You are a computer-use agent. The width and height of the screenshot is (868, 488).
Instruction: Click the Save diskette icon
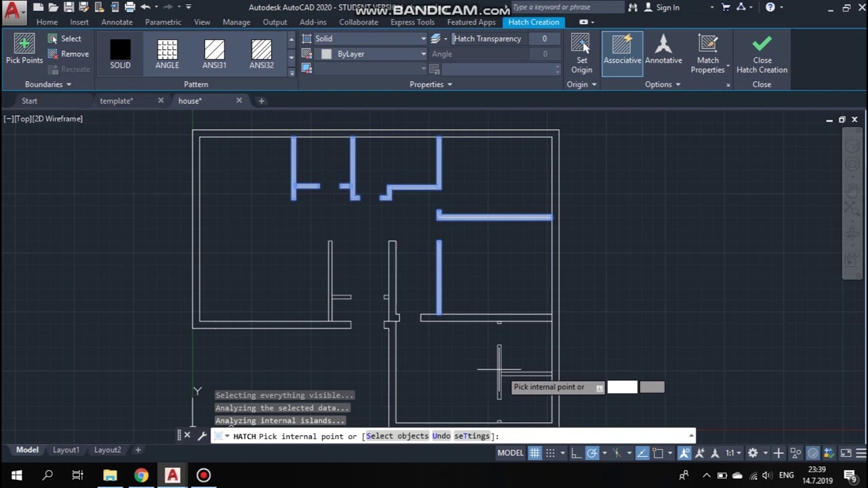pyautogui.click(x=69, y=7)
